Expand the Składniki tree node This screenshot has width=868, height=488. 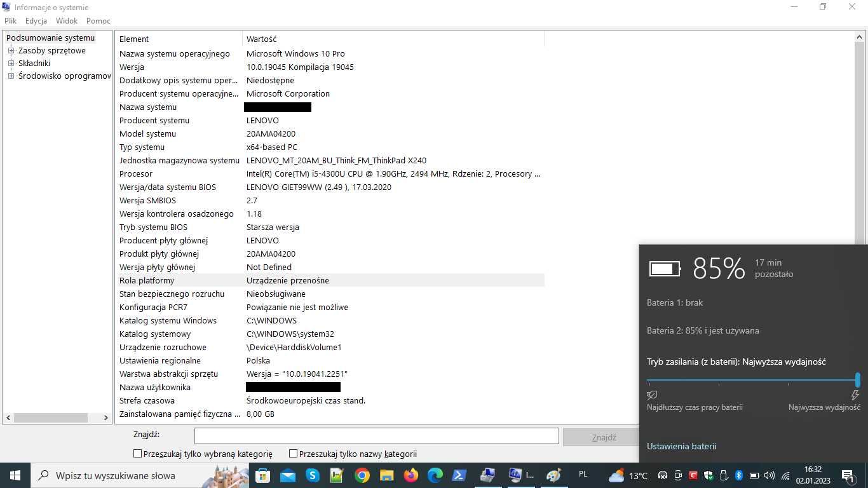(11, 64)
